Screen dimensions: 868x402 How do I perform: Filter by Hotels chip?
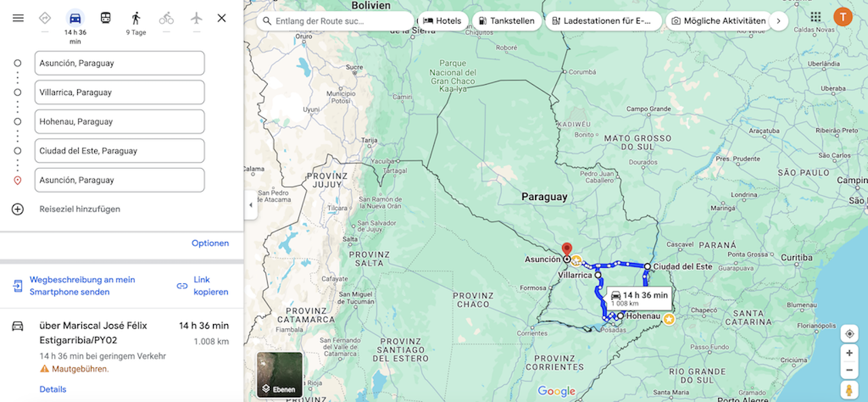point(442,21)
